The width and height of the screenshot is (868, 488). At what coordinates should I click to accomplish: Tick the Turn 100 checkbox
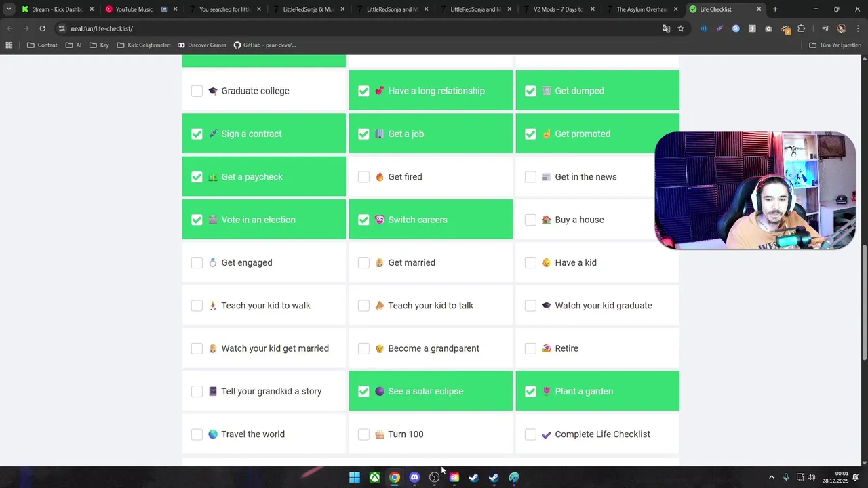[363, 434]
